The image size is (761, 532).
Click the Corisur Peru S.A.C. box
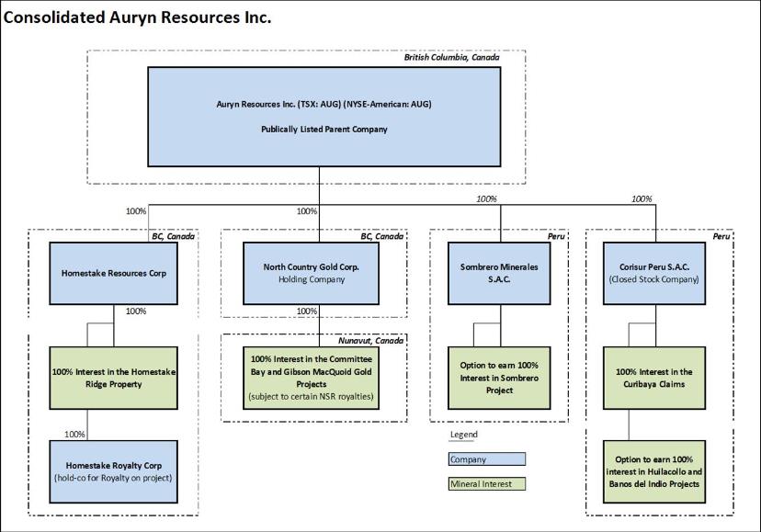(654, 273)
